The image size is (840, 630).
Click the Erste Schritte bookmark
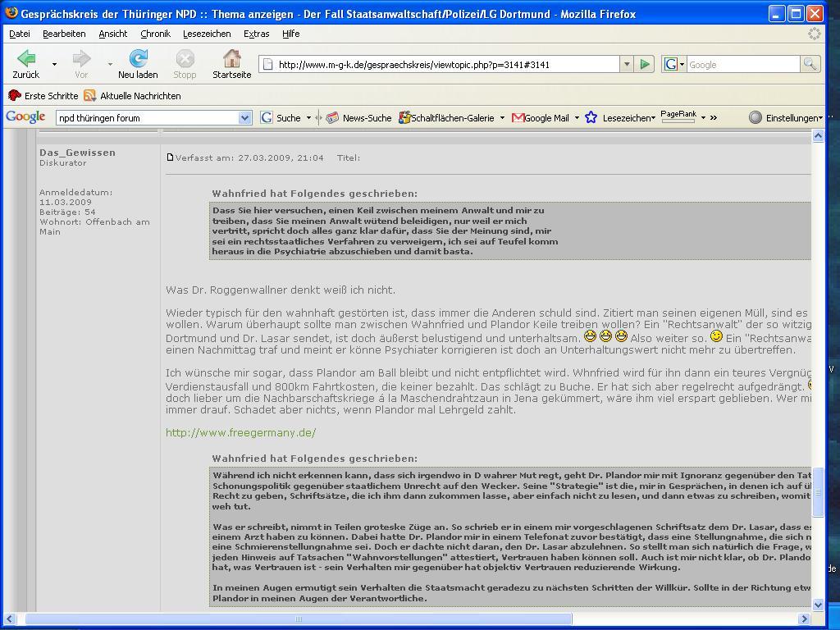coord(43,96)
